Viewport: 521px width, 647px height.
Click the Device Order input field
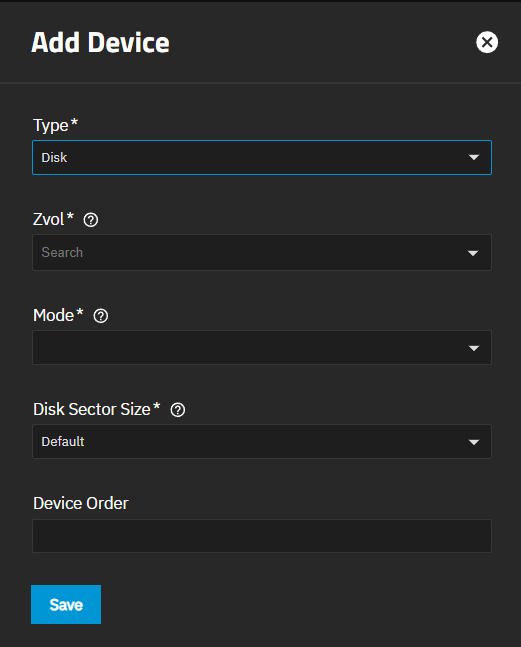tap(262, 536)
